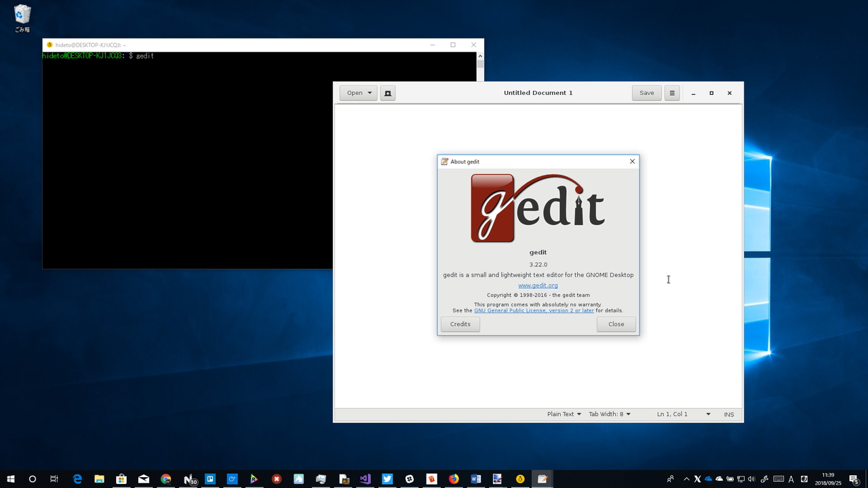This screenshot has height=488, width=868.
Task: Follow the www.gedit.org link
Action: (538, 285)
